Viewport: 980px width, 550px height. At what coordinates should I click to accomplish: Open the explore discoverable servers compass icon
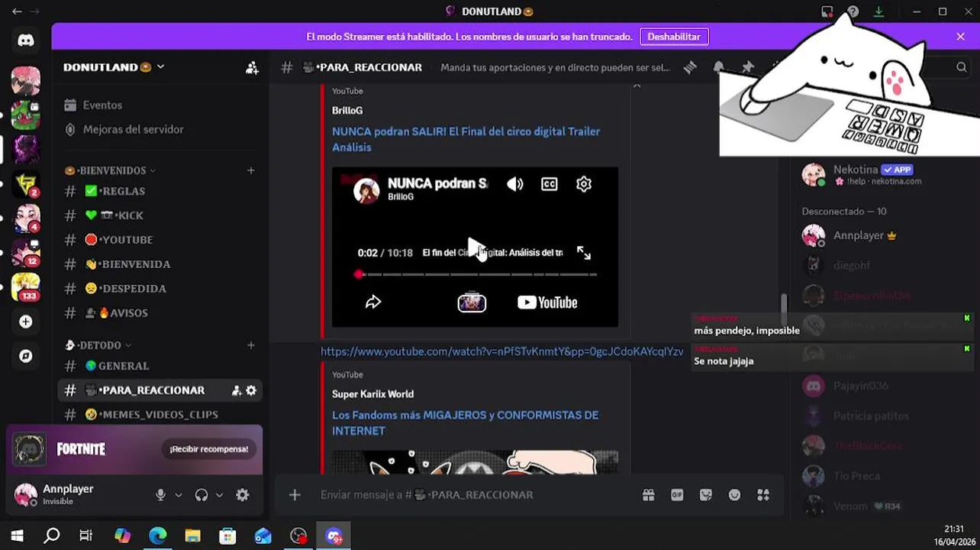tap(26, 356)
